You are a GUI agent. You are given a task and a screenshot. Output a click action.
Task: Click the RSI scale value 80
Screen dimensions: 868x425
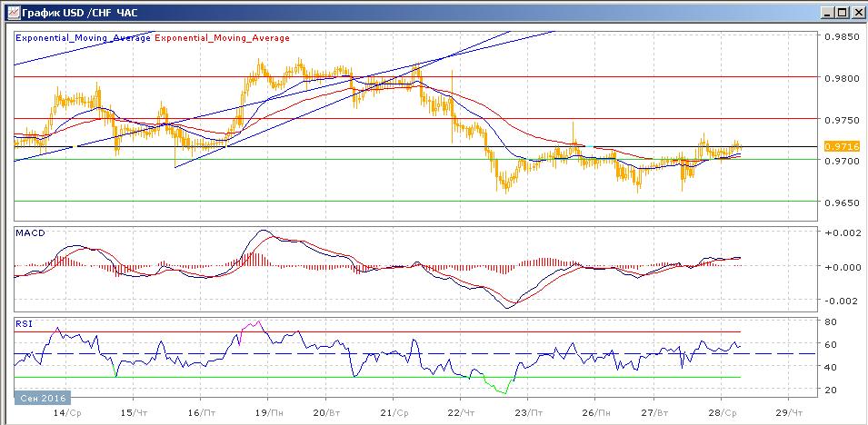click(x=830, y=321)
